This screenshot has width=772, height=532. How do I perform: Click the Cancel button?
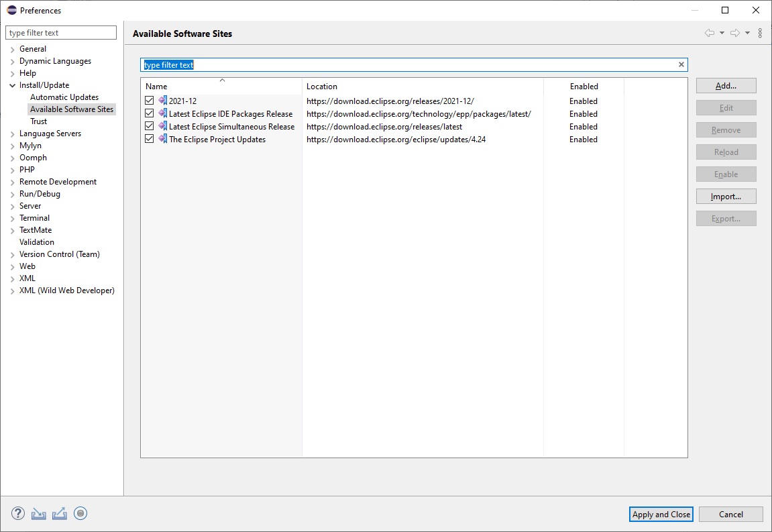730,515
